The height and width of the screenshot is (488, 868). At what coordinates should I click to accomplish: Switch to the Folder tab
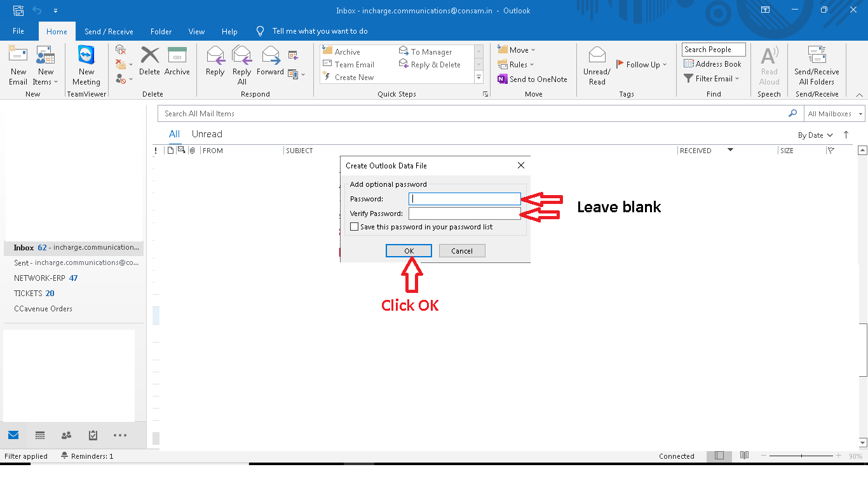click(x=161, y=32)
